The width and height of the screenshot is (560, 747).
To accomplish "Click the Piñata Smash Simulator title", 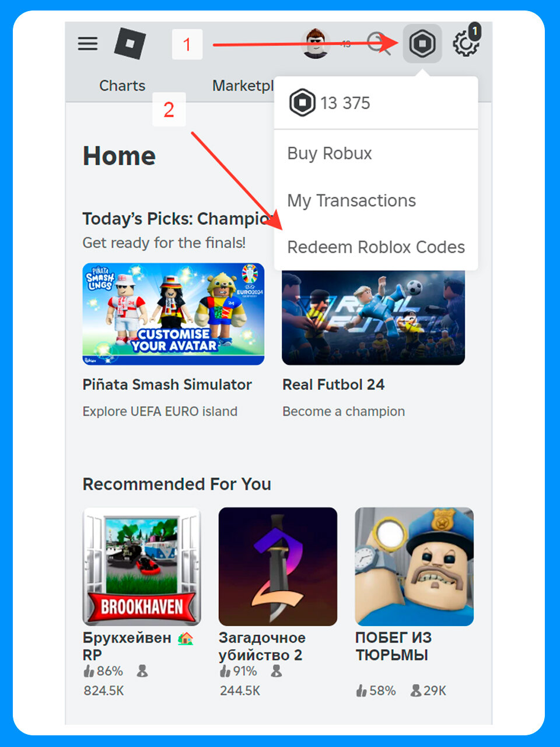I will click(167, 385).
